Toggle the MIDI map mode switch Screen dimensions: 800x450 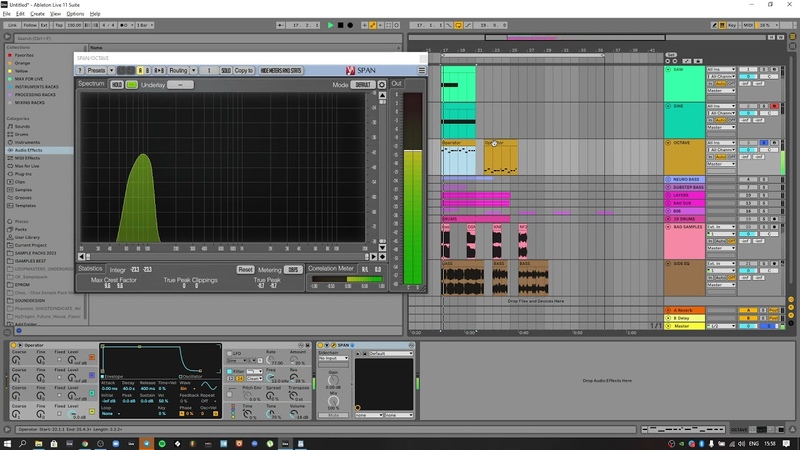(748, 25)
